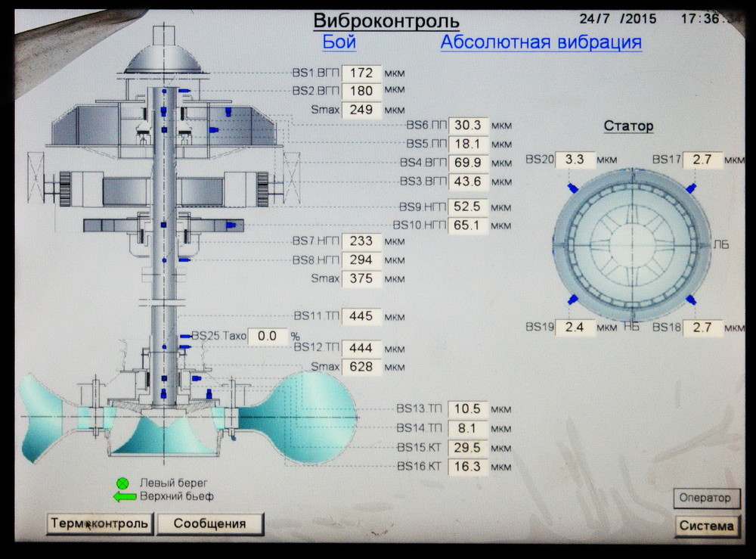Click the ЛБ label beside stator
This screenshot has height=559, width=756.
[x=721, y=245]
